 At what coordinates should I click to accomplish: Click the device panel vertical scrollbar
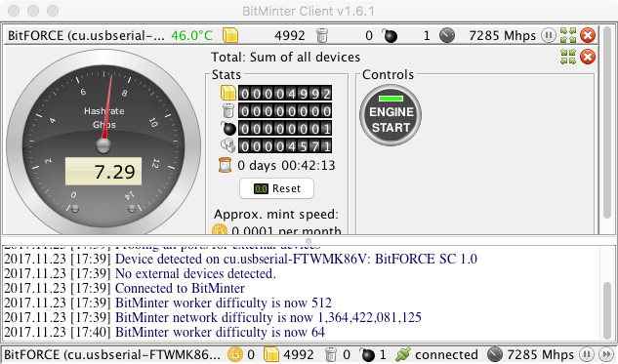[x=607, y=122]
